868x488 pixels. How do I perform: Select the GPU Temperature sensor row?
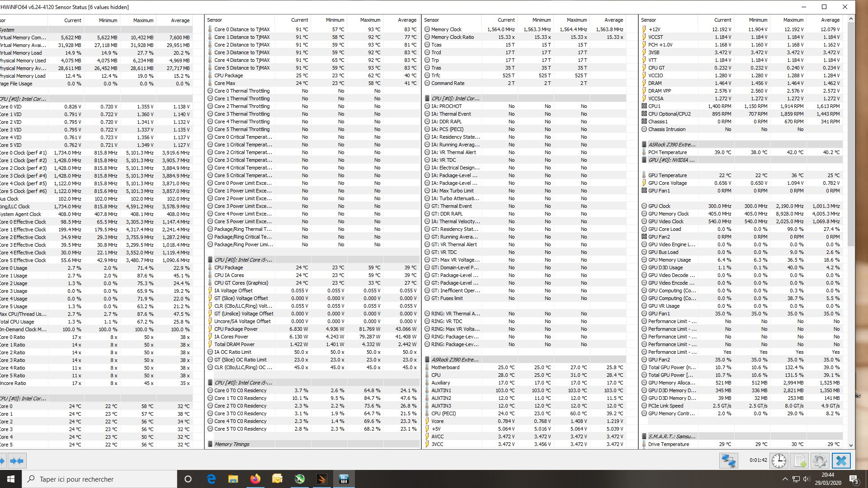667,175
